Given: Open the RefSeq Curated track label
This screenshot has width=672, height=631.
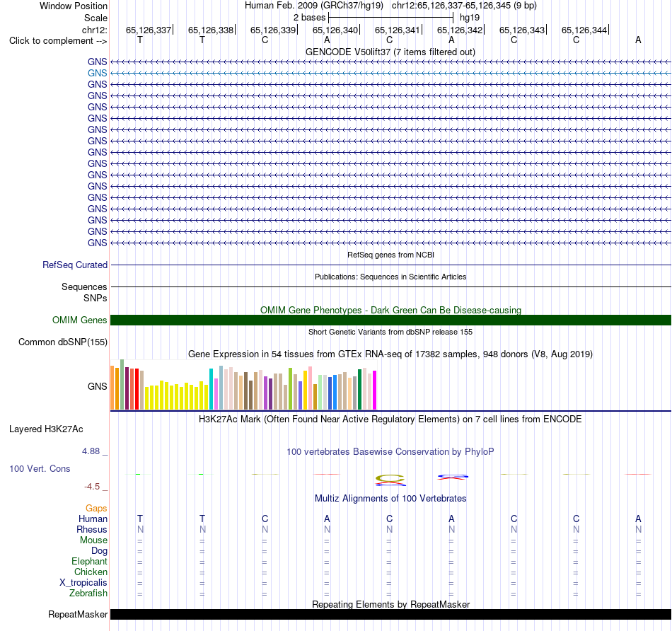Looking at the screenshot, I should tap(75, 265).
